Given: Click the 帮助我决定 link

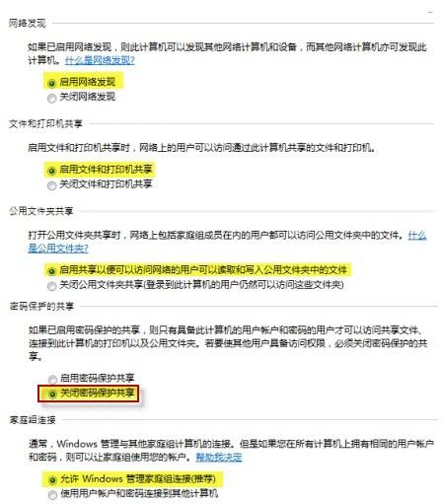Looking at the screenshot, I should pos(219,457).
